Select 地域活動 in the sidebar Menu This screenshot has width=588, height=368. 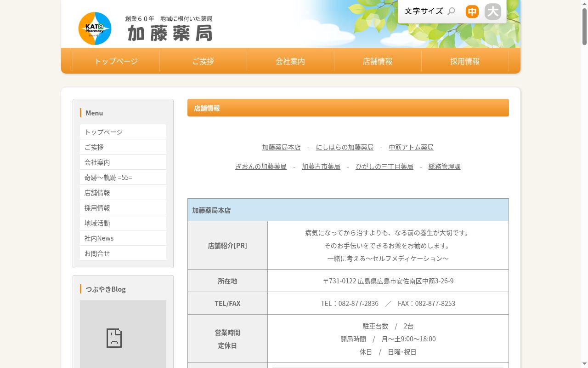(x=123, y=223)
